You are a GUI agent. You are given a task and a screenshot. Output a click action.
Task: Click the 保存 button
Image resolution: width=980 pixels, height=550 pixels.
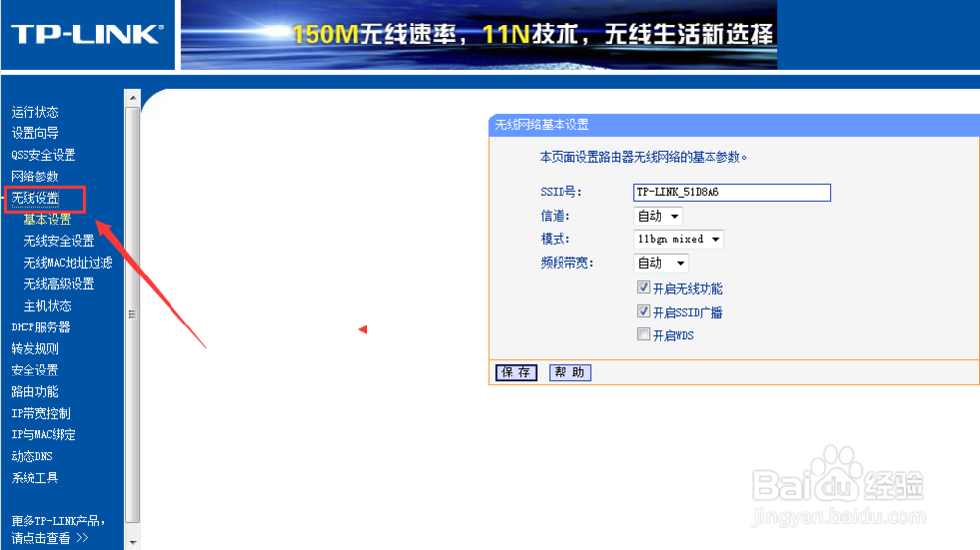516,373
